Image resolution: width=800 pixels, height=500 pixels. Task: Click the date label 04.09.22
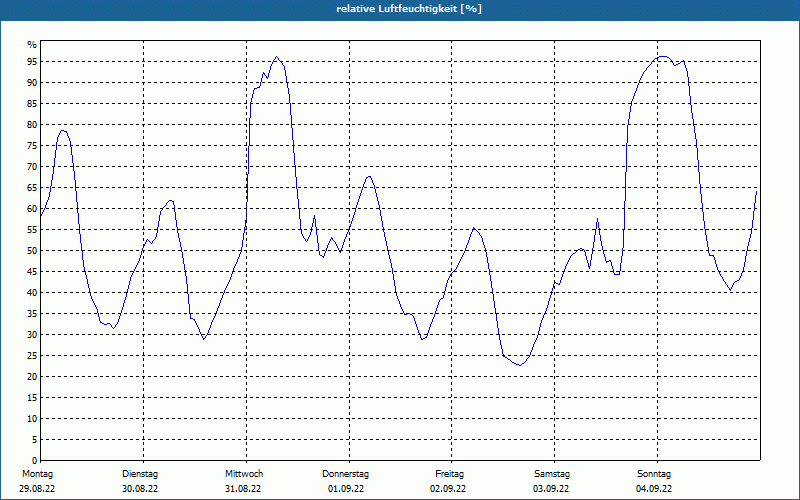[654, 489]
